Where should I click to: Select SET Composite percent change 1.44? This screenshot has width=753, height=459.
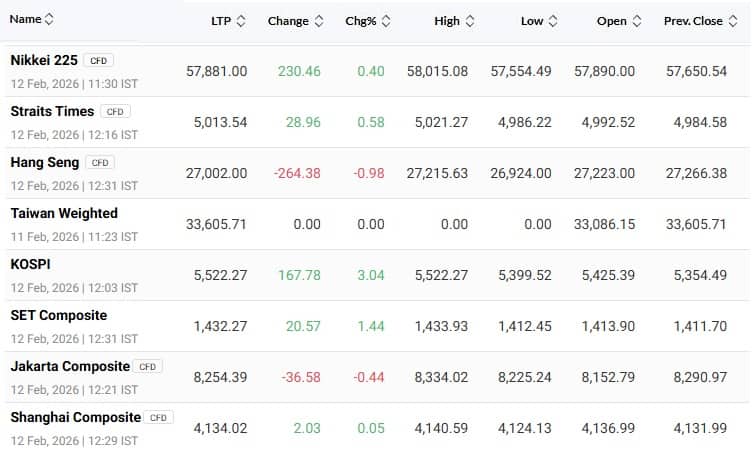(x=371, y=326)
